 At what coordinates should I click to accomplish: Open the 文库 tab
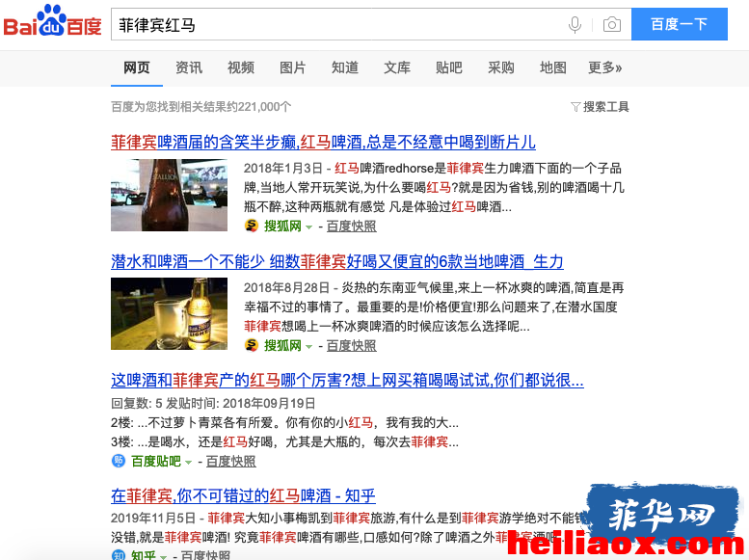tap(397, 67)
